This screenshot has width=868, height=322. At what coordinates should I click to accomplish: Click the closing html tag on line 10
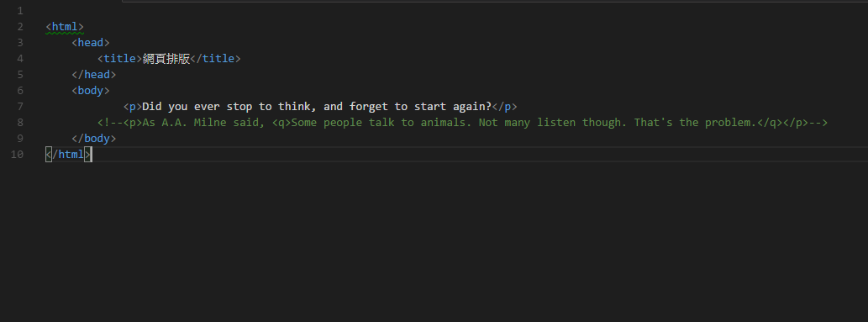pos(68,155)
